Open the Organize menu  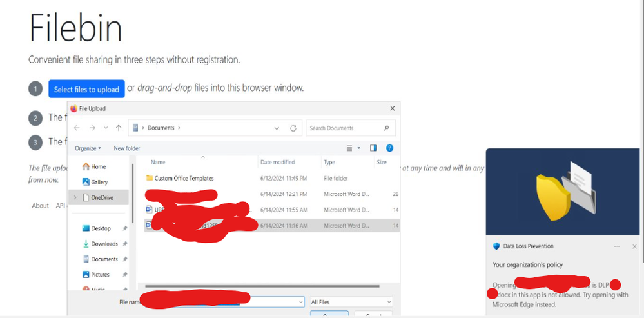pyautogui.click(x=88, y=148)
